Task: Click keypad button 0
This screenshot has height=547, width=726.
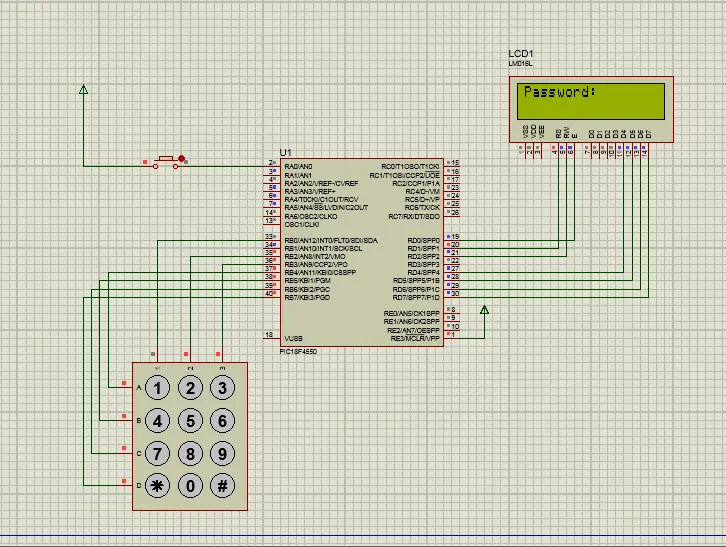Action: 190,486
